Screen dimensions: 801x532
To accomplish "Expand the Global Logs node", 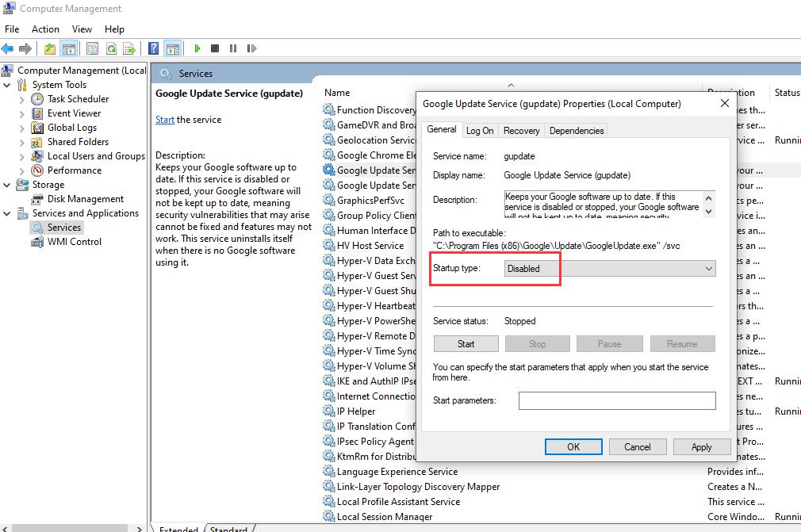I will pos(21,128).
